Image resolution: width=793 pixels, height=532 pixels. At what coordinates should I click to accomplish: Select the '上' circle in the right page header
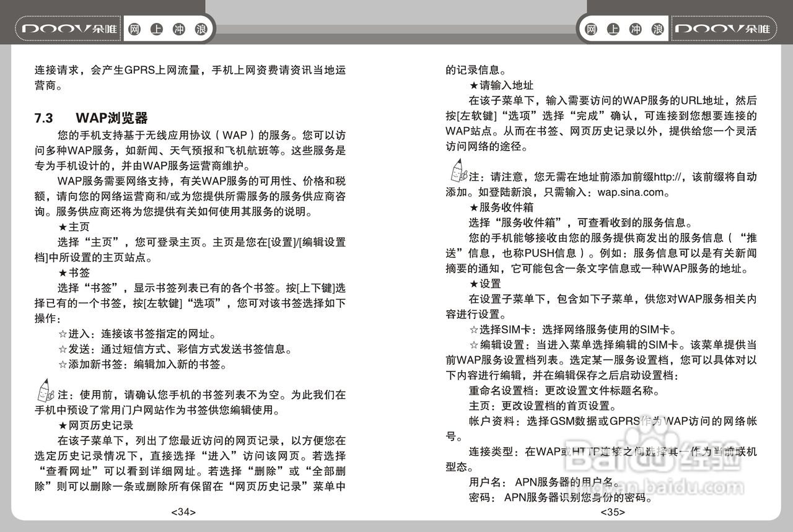(x=613, y=29)
